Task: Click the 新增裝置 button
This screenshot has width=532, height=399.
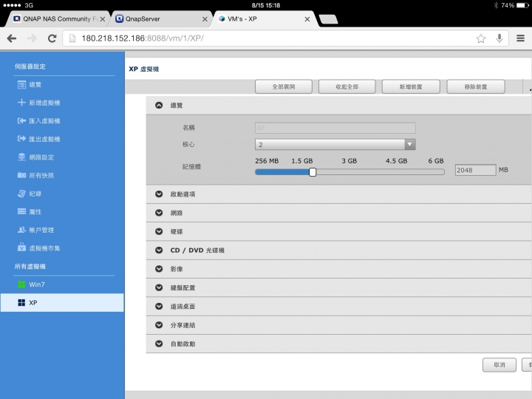Action: [411, 87]
